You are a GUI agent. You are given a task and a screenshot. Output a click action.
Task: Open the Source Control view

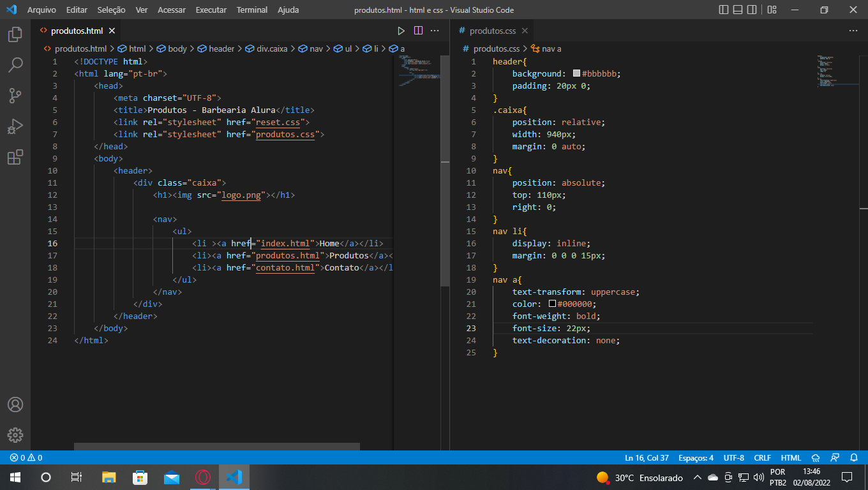[15, 96]
